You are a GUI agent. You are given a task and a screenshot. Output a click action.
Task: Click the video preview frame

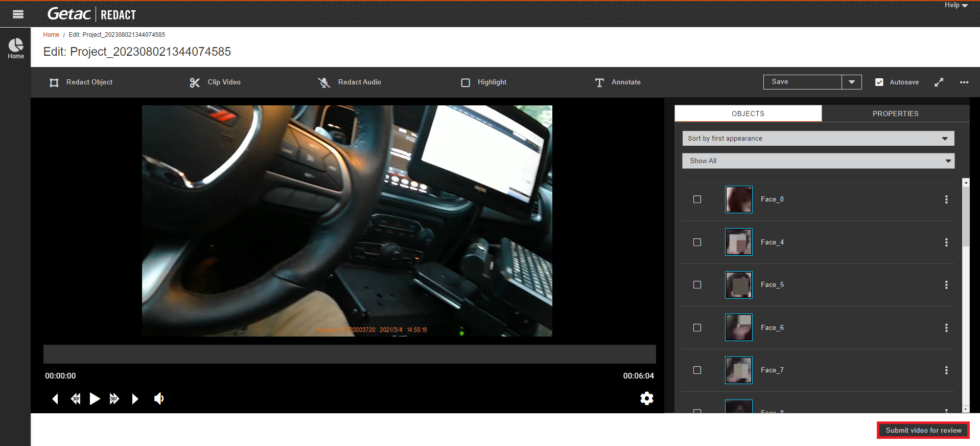click(347, 221)
